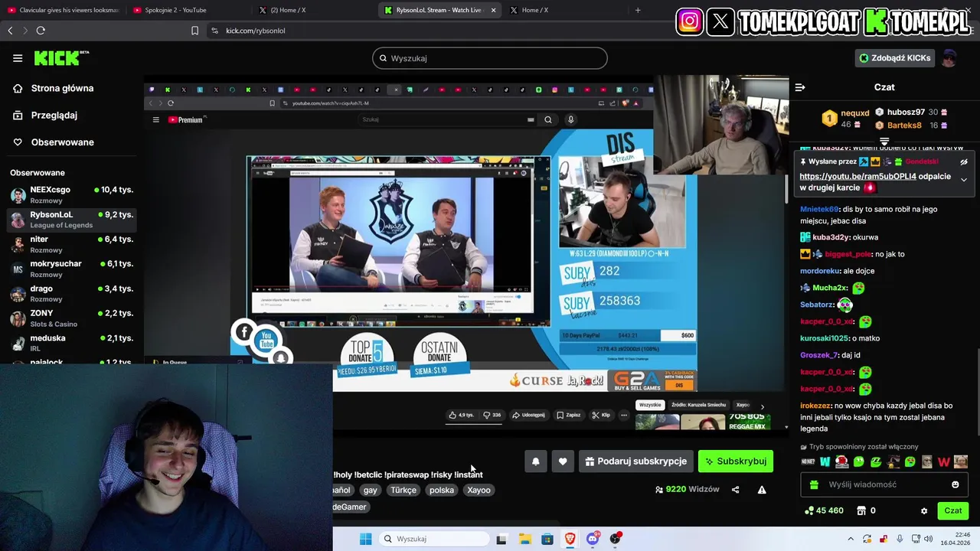The height and width of the screenshot is (551, 980).
Task: Select Barteks8 on the gift leaderboard
Action: [911, 125]
